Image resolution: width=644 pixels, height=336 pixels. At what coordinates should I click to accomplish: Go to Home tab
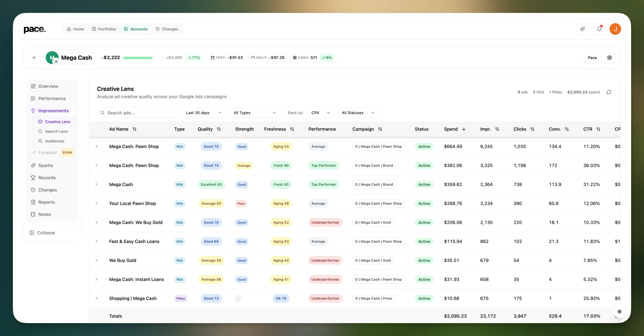point(75,29)
